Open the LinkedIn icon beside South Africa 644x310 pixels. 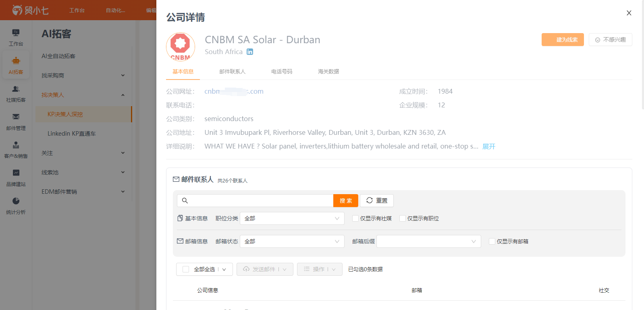coord(250,52)
